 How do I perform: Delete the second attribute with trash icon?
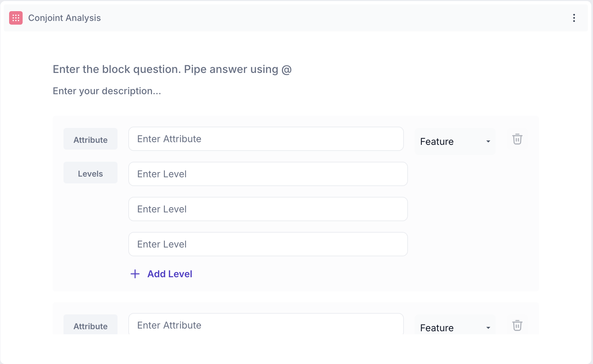tap(517, 326)
